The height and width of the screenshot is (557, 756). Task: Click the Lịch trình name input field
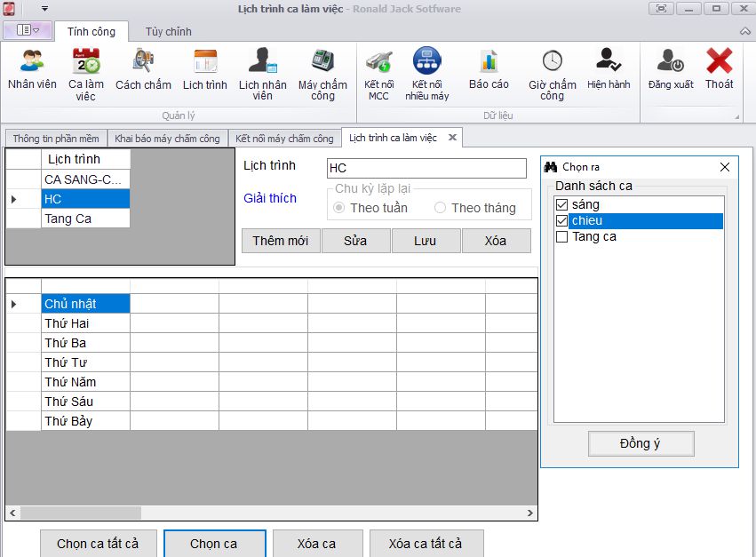426,168
